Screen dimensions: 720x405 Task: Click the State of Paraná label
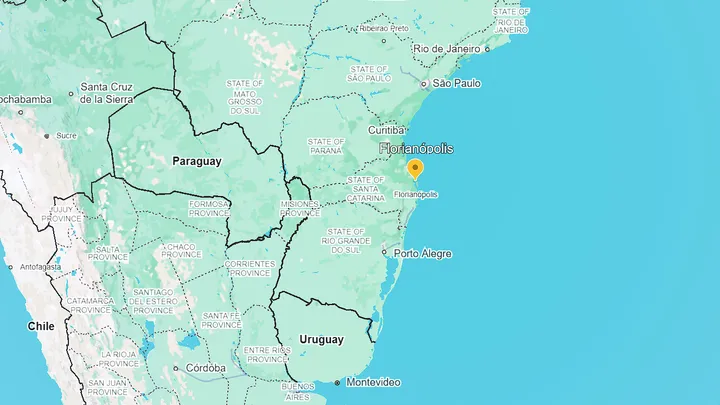[x=326, y=147]
